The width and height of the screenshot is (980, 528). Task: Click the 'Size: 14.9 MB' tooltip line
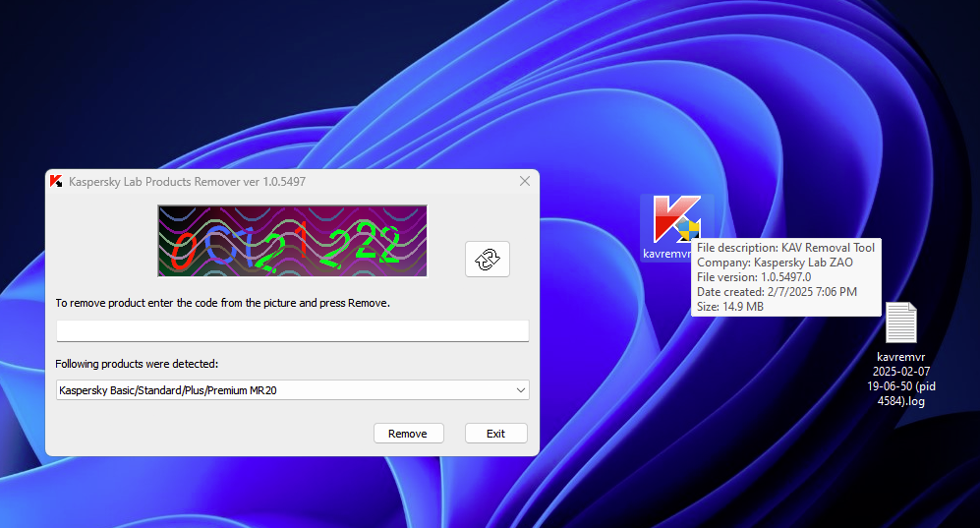[x=730, y=307]
